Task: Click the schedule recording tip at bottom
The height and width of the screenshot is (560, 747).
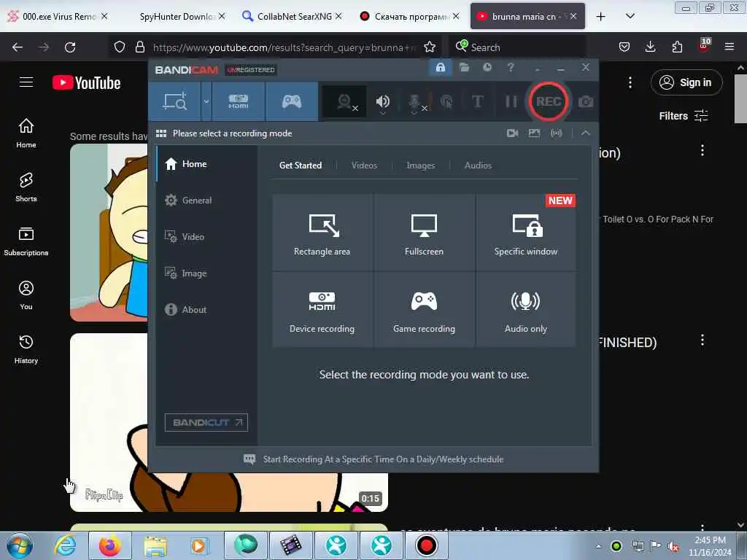Action: (x=373, y=459)
